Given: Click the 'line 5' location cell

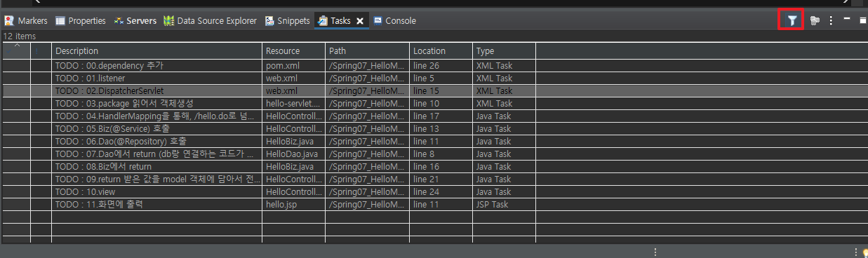Looking at the screenshot, I should click(441, 78).
